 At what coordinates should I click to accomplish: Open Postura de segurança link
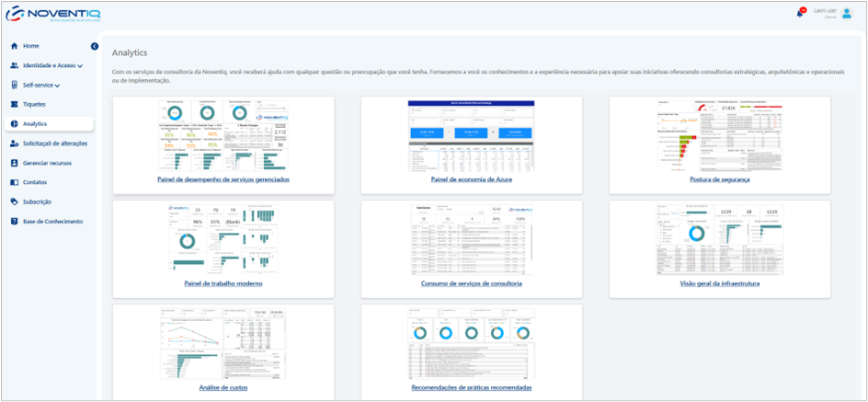pos(719,179)
